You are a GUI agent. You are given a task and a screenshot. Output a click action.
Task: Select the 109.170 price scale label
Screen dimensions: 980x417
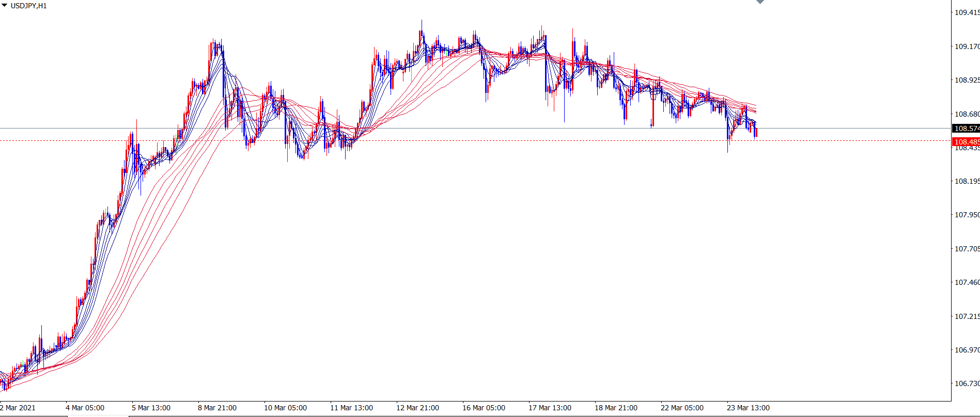coord(966,46)
